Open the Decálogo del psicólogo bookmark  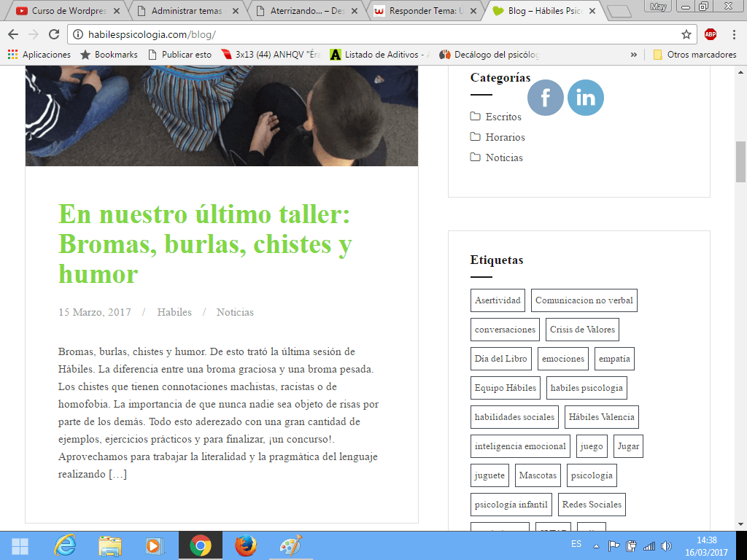pyautogui.click(x=489, y=55)
